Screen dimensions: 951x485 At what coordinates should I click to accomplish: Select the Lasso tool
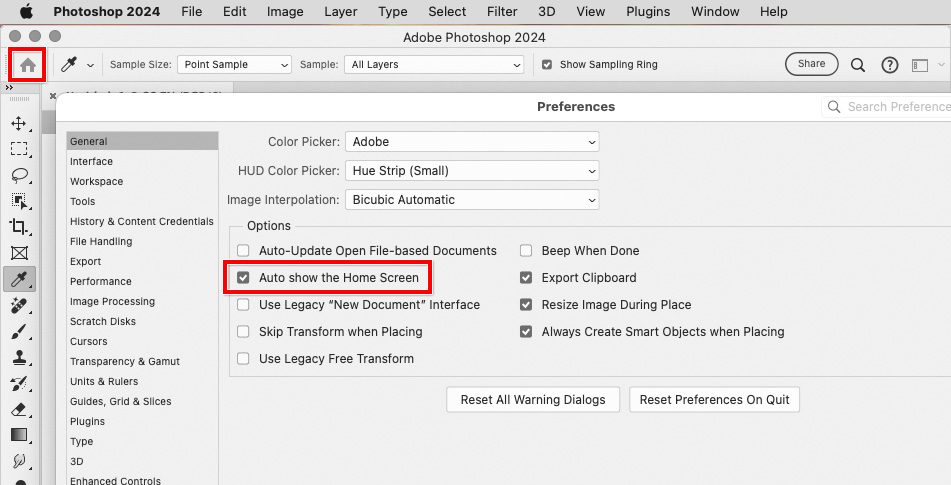pyautogui.click(x=19, y=175)
